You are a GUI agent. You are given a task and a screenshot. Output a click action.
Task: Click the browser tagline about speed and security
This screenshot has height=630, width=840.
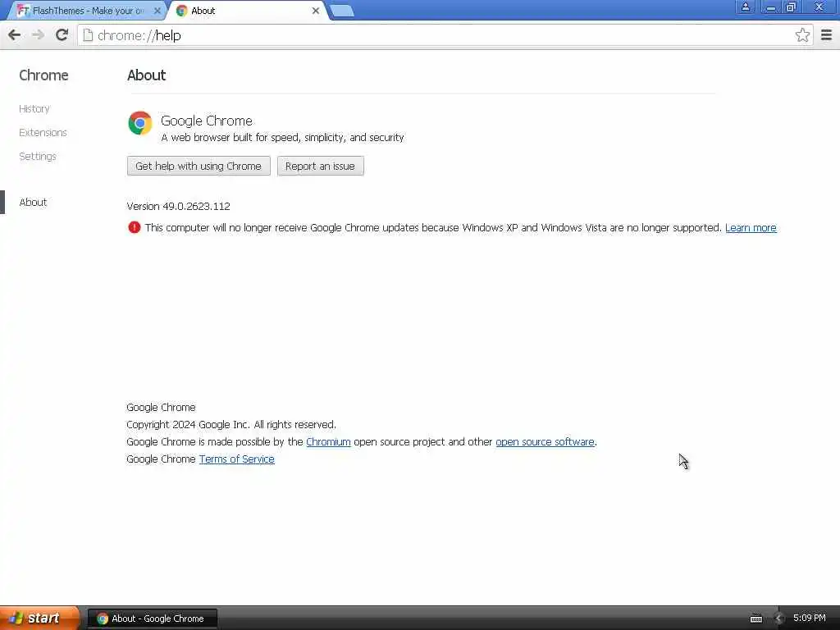point(282,138)
